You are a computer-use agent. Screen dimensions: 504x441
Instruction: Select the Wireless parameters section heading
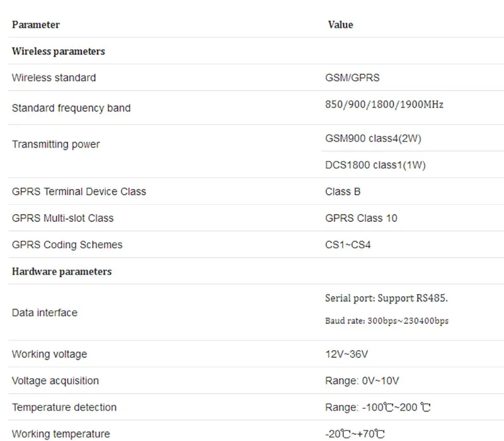click(59, 51)
